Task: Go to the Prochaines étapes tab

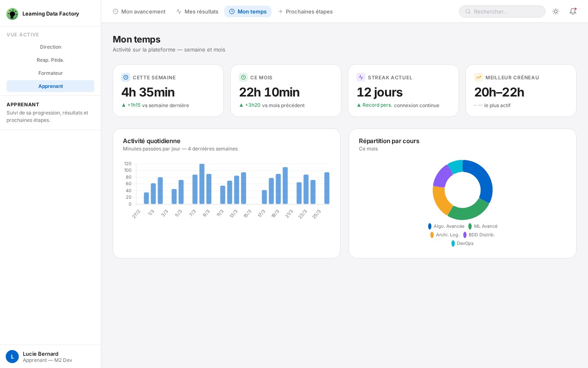Action: 305,11
